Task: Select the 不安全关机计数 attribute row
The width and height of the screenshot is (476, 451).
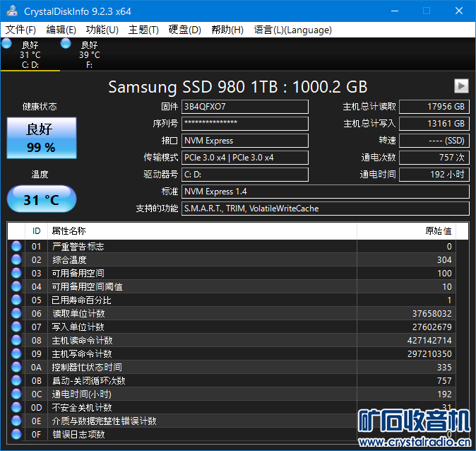Action: (x=232, y=407)
